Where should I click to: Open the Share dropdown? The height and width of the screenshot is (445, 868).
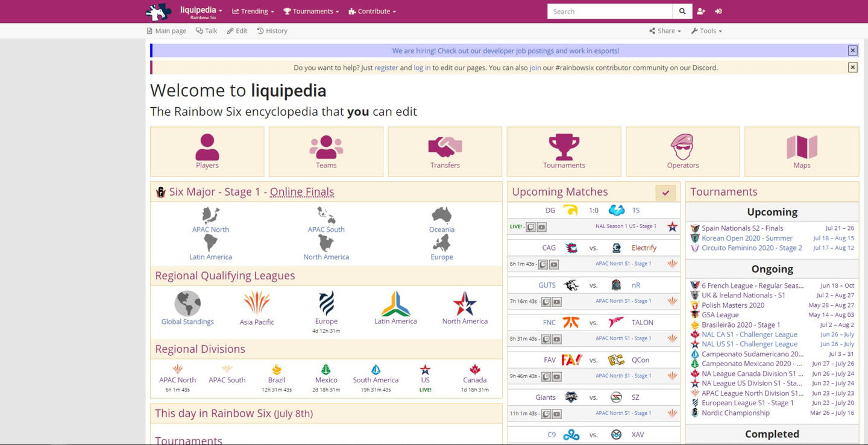click(x=665, y=31)
